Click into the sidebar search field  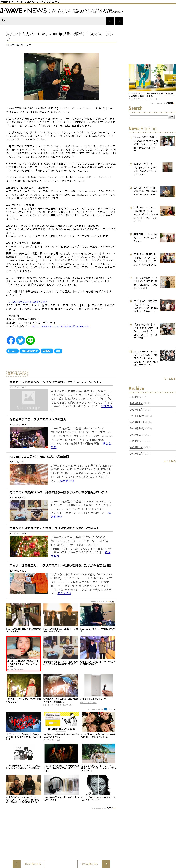pos(148,117)
